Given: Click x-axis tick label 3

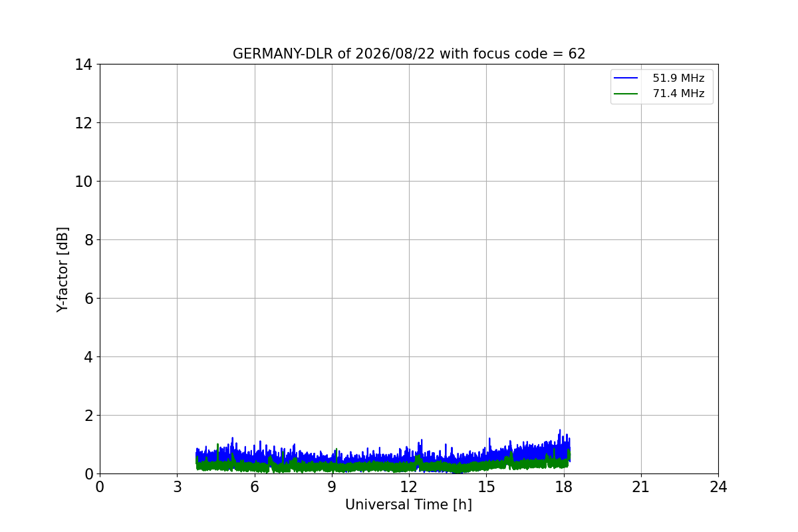Looking at the screenshot, I should (x=177, y=487).
